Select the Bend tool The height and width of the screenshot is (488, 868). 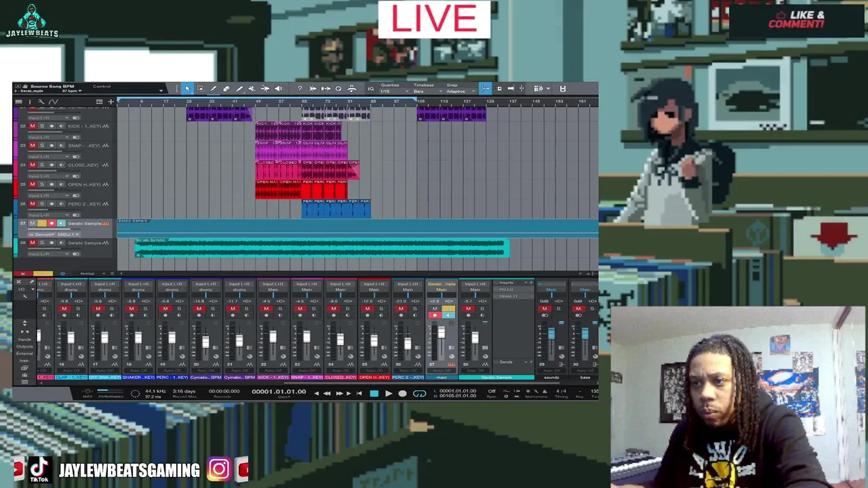(x=265, y=89)
